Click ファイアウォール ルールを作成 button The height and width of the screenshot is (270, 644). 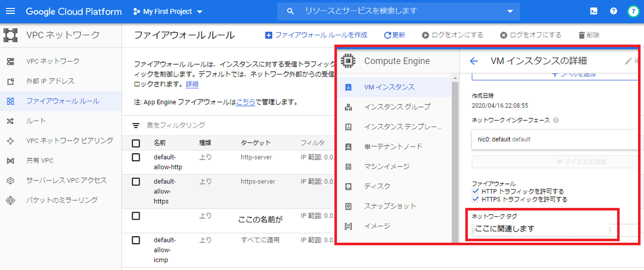(316, 35)
